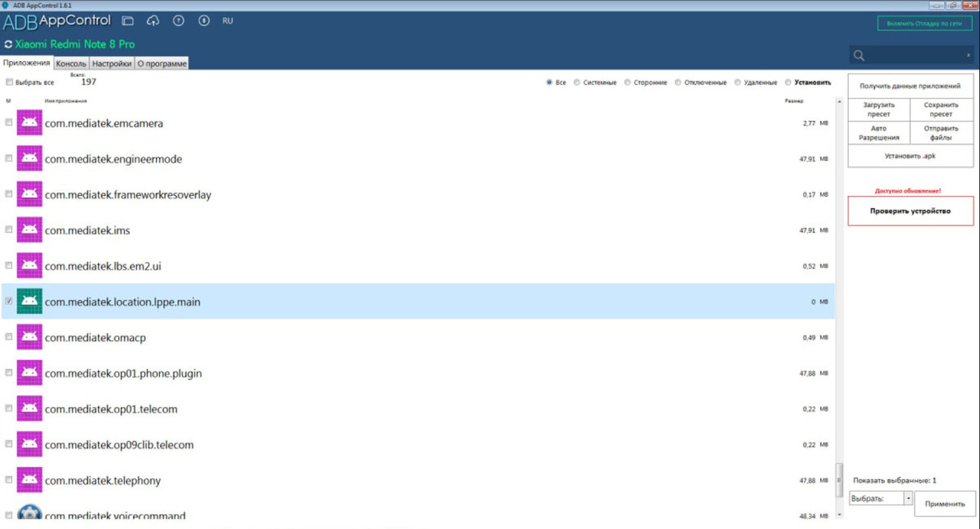Uncheck the box for com.mediatek.location.lppe.main
This screenshot has height=529, width=980.
click(x=8, y=301)
